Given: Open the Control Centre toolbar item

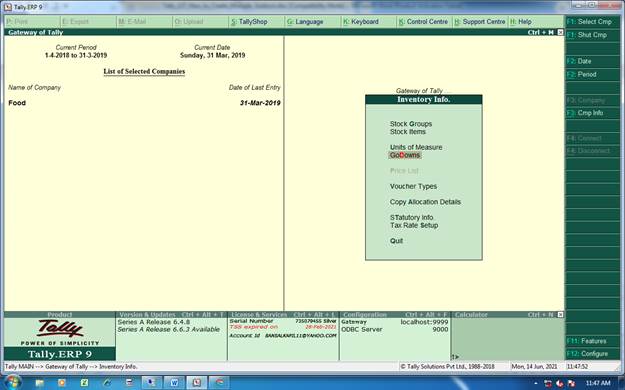Looking at the screenshot, I should 424,22.
